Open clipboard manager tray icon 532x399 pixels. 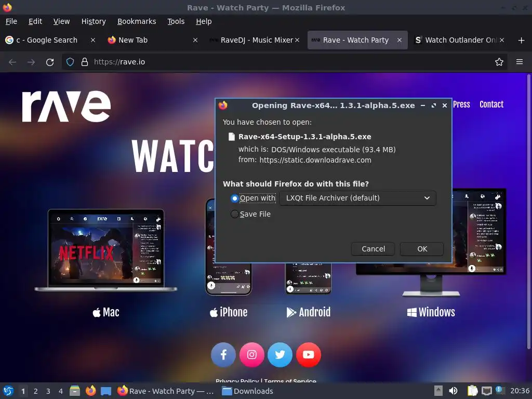tap(472, 391)
